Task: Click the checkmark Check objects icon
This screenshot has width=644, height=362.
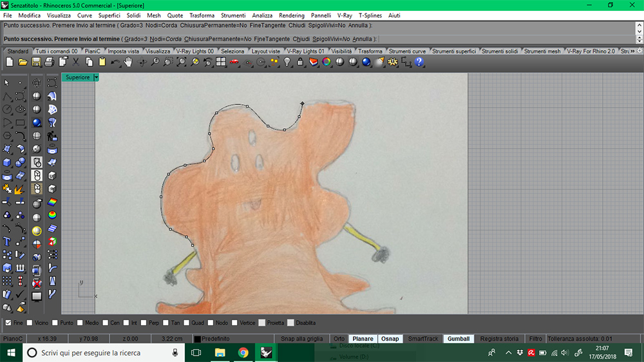Action: pos(20,294)
